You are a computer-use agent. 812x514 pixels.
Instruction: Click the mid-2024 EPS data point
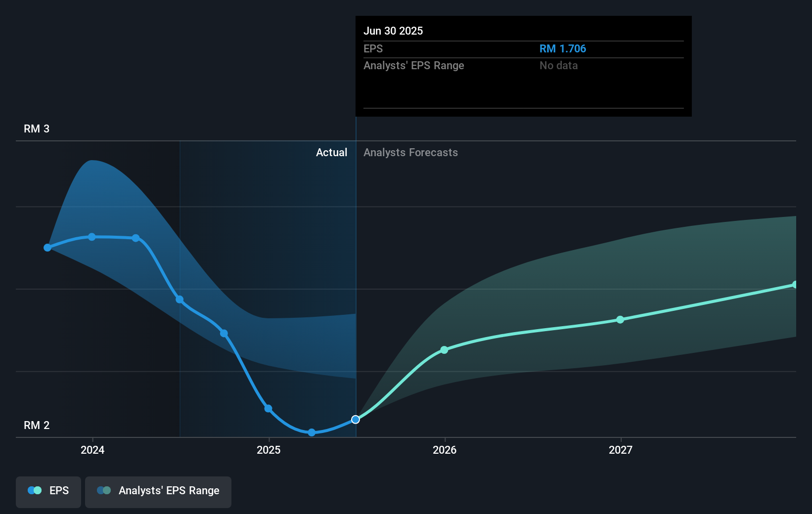pos(180,300)
